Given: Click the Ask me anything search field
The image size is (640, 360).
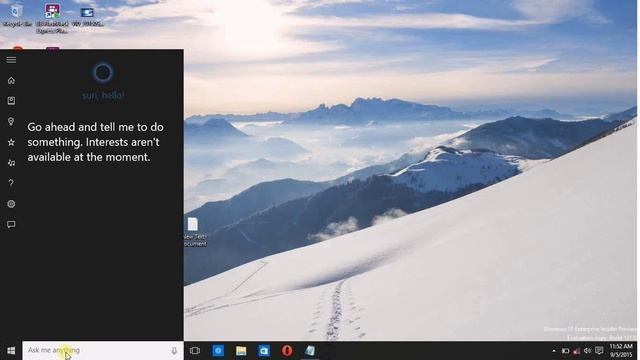Looking at the screenshot, I should (x=103, y=350).
